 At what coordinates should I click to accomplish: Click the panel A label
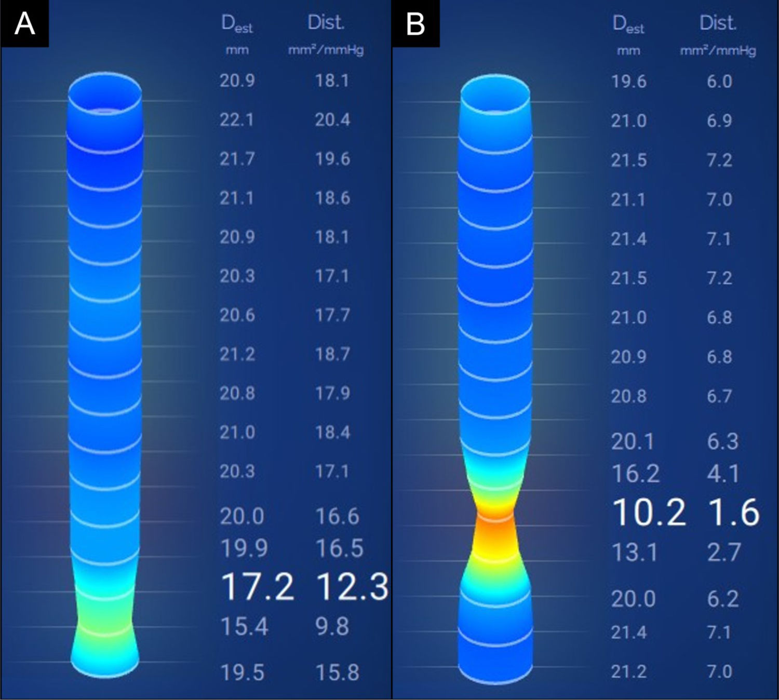[24, 24]
